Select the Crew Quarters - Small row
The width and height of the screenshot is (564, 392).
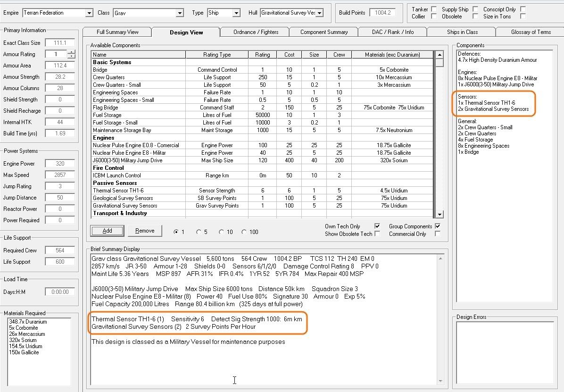tap(263, 85)
